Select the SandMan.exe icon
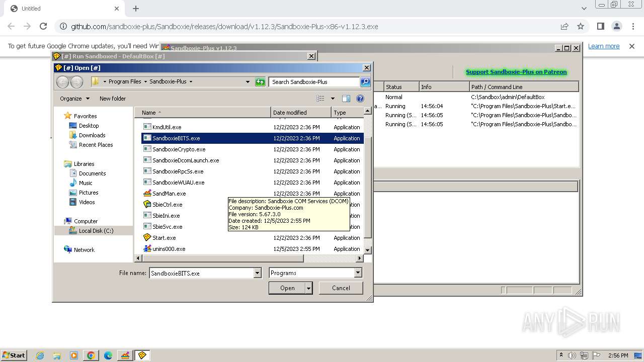644x362 pixels. [147, 194]
